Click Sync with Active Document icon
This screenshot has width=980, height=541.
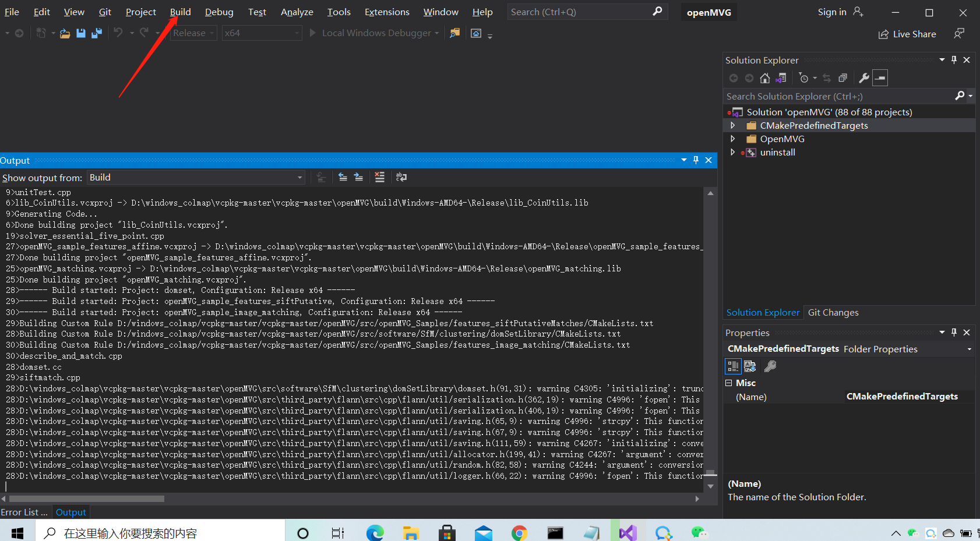point(781,77)
